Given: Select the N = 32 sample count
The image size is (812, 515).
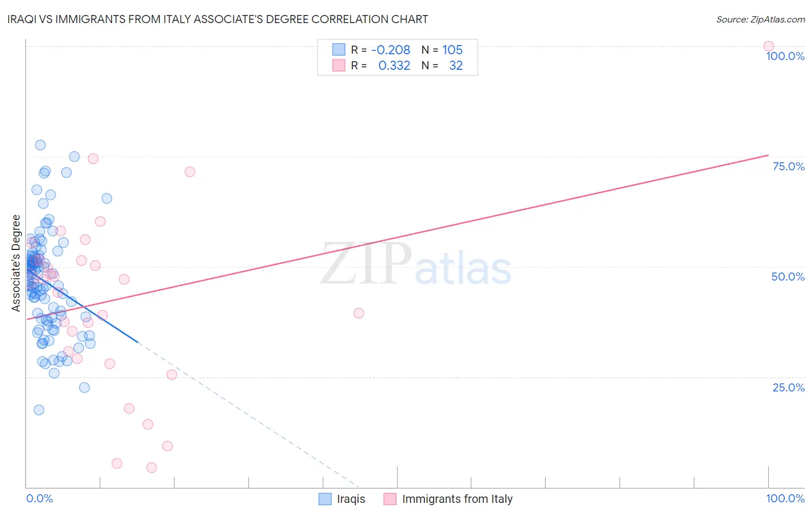Looking at the screenshot, I should tap(442, 66).
